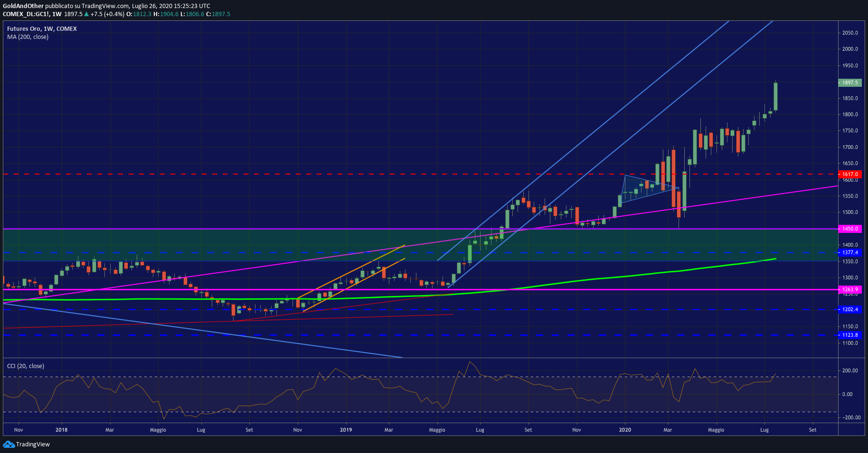Click the 1100.0 price axis tick

(850, 343)
